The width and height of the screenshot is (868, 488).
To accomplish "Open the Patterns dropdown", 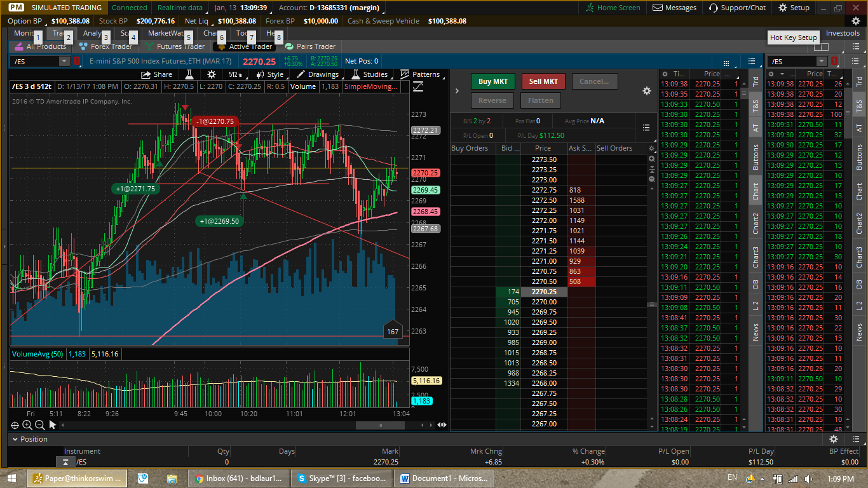I will click(421, 74).
